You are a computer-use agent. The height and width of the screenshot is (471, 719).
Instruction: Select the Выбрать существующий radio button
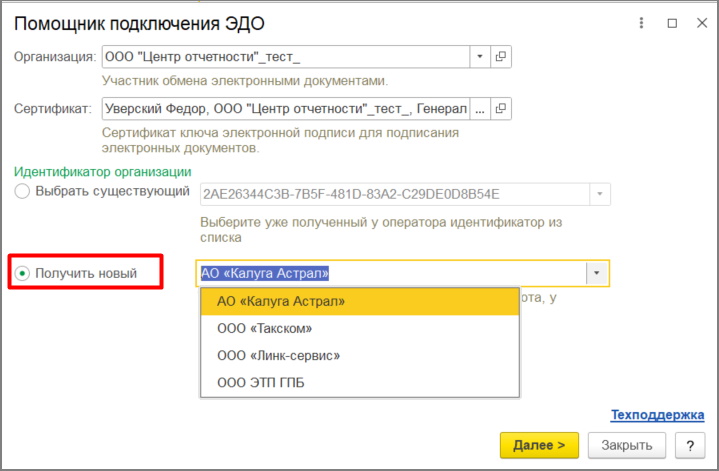point(22,191)
